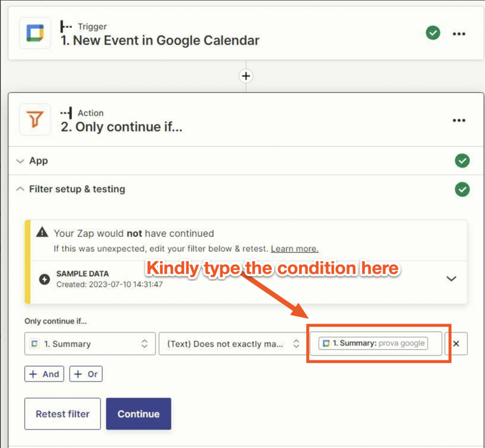485x448 pixels.
Task: Click the Summary prova google value field
Action: tap(376, 343)
